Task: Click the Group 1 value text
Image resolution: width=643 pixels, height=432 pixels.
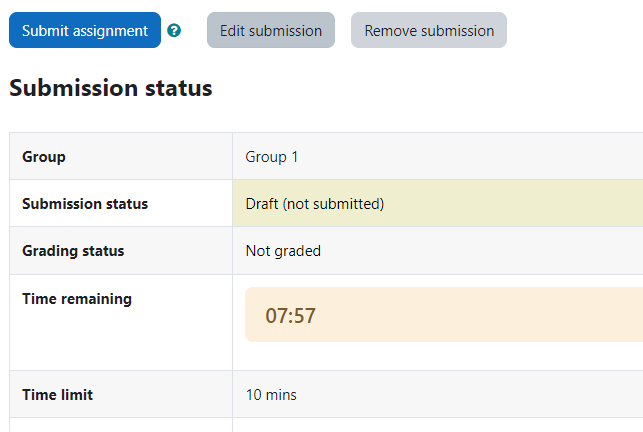Action: (x=271, y=157)
